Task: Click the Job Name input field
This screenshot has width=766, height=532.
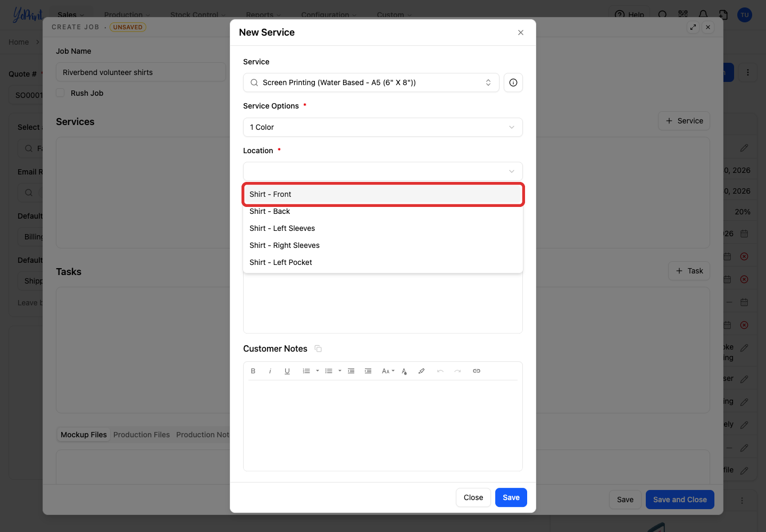Action: pos(141,72)
